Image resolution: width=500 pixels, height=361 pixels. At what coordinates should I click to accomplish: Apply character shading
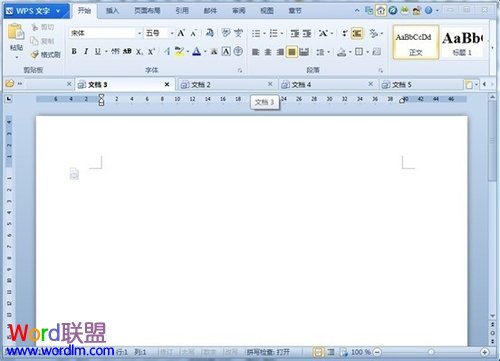214,51
